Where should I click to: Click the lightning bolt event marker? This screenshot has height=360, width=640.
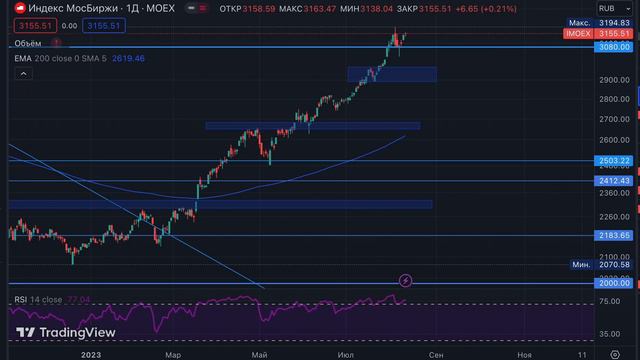point(405,280)
